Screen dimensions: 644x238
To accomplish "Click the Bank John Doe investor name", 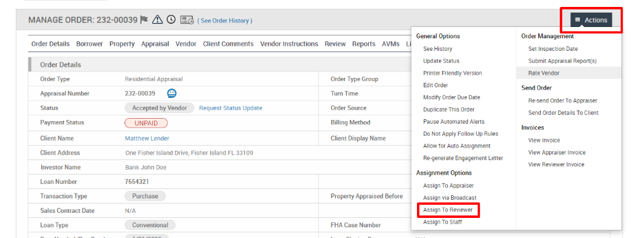I will (146, 168).
